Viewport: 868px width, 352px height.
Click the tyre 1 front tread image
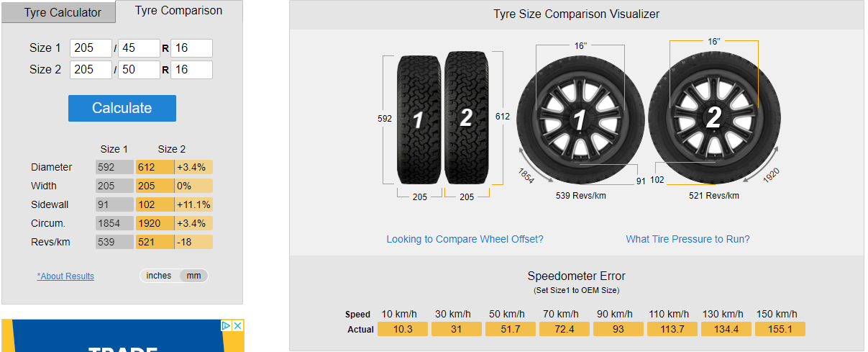(x=418, y=119)
